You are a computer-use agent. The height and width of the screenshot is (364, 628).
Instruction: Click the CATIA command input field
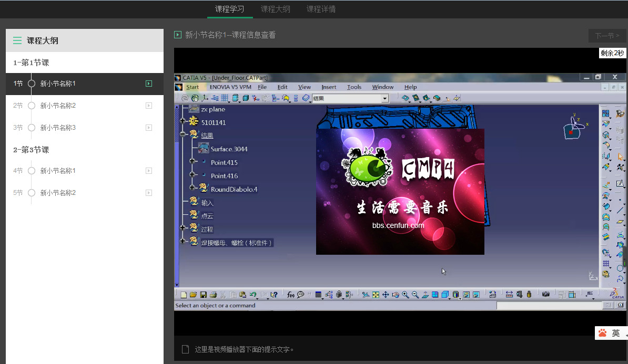[549, 305]
